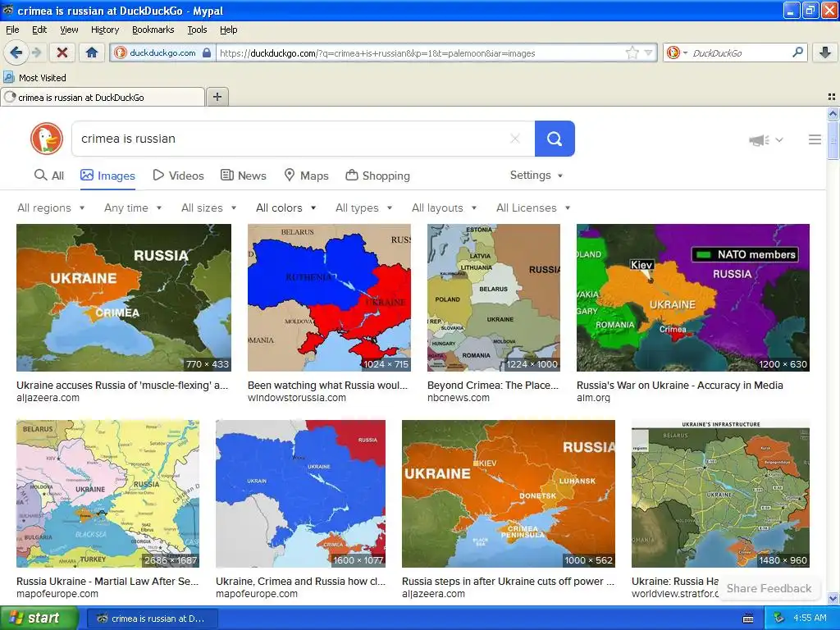Open the hamburger side menu
Viewport: 840px width, 630px height.
[815, 139]
